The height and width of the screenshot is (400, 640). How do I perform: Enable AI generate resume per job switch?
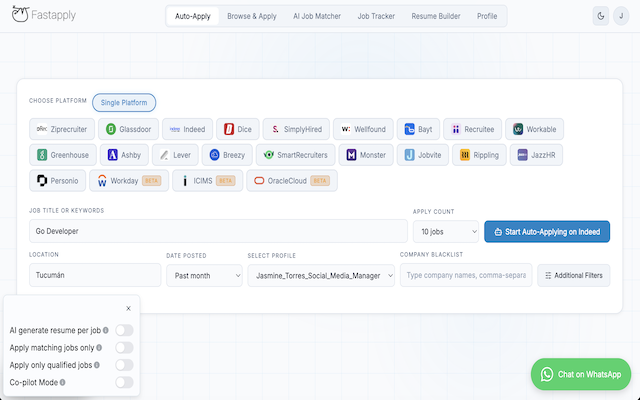pos(124,330)
